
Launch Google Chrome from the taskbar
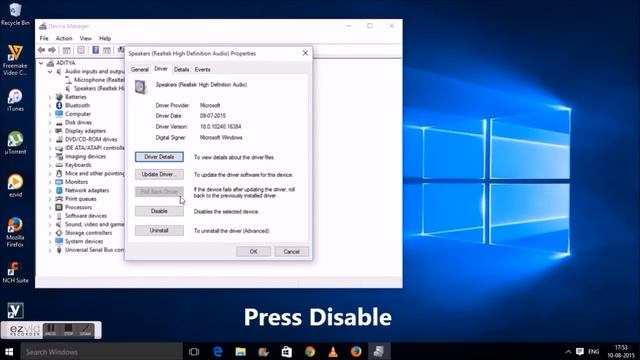310,351
